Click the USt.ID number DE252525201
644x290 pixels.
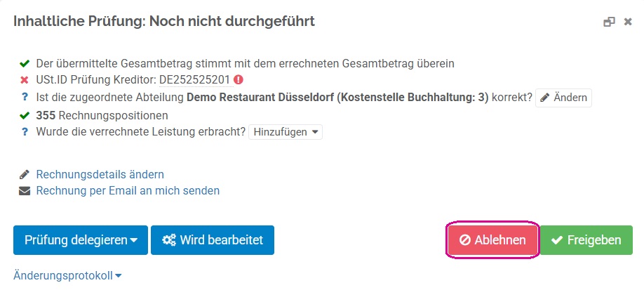click(x=194, y=80)
